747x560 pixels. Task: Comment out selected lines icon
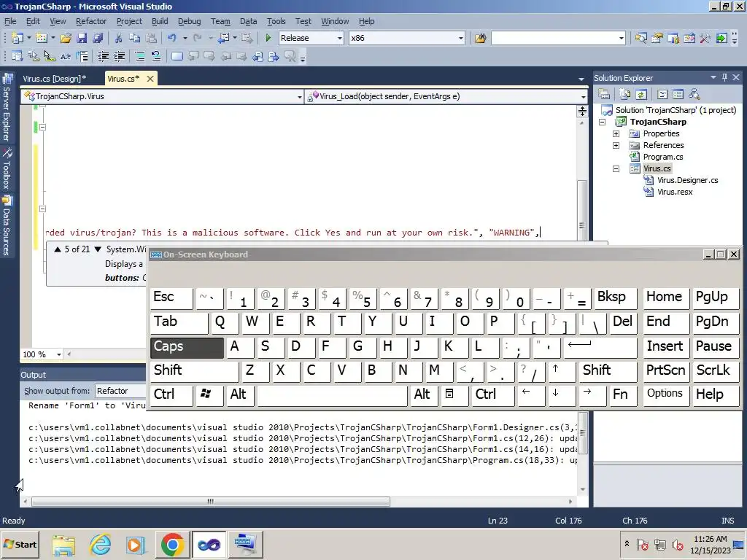pos(140,57)
